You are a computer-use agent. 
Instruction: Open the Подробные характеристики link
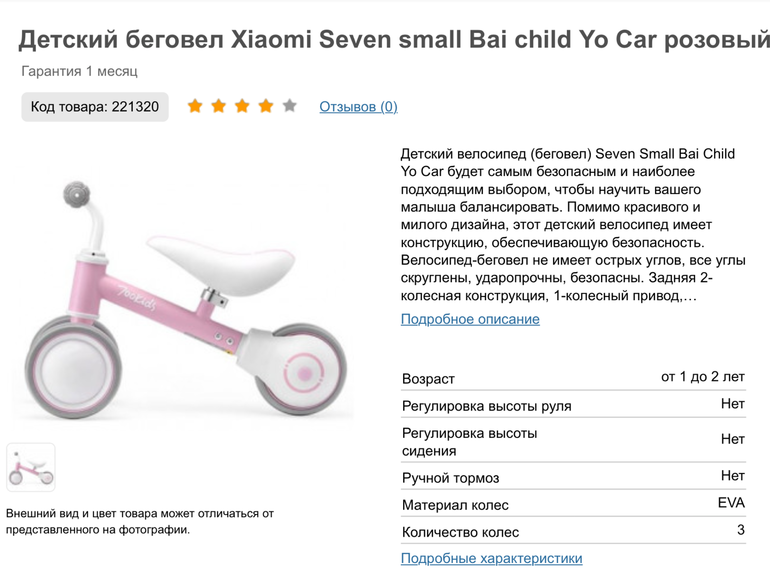tap(491, 558)
